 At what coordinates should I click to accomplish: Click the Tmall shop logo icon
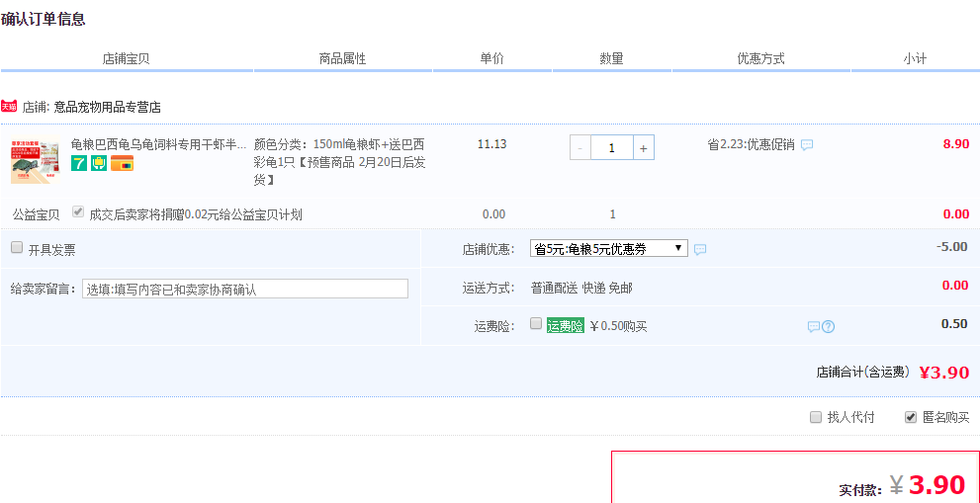[x=9, y=107]
